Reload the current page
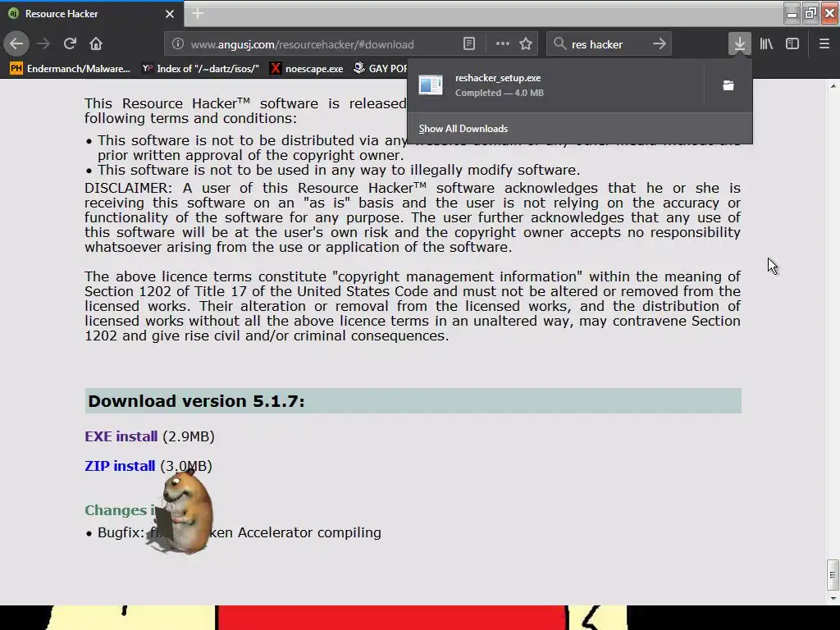840x630 pixels. [x=70, y=43]
